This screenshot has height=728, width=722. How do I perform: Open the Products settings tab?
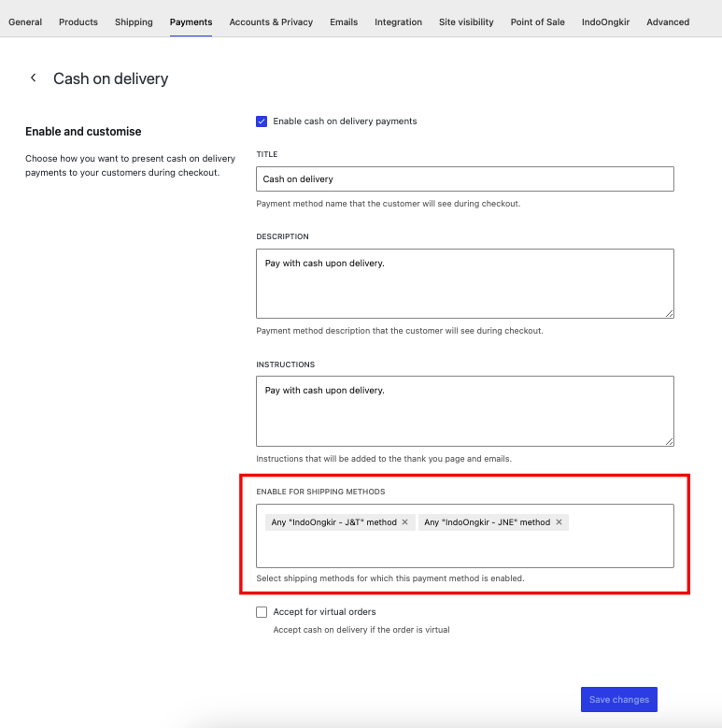(x=78, y=21)
